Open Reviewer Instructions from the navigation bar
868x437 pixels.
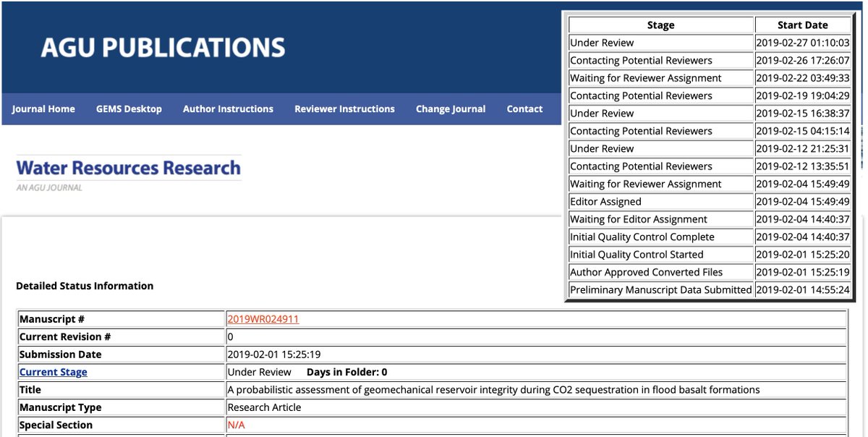click(x=344, y=109)
